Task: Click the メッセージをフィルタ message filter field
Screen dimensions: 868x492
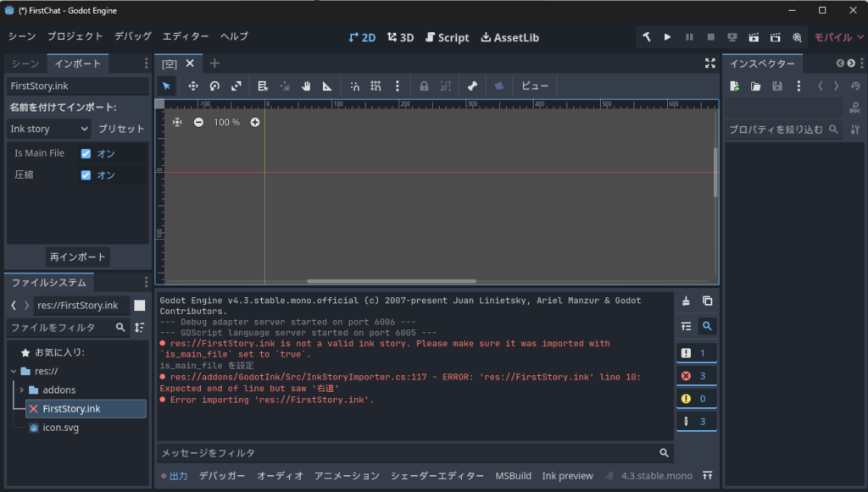Action: click(x=415, y=453)
